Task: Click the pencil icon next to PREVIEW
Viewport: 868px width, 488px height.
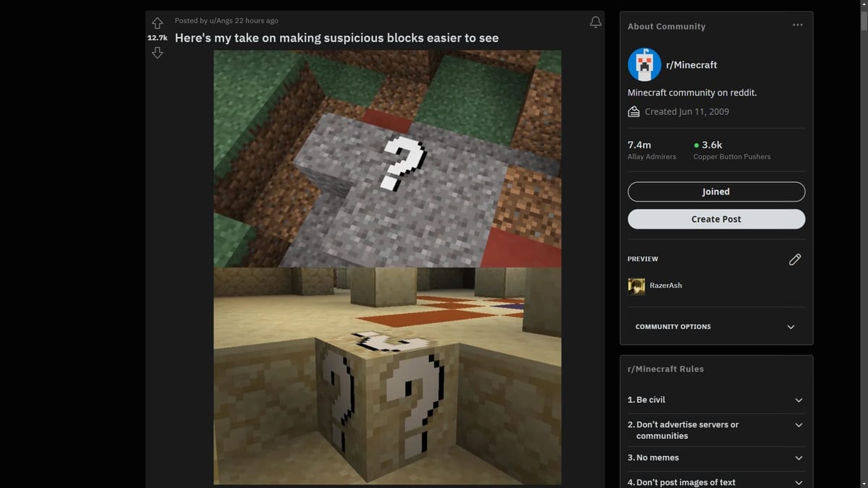Action: 795,259
